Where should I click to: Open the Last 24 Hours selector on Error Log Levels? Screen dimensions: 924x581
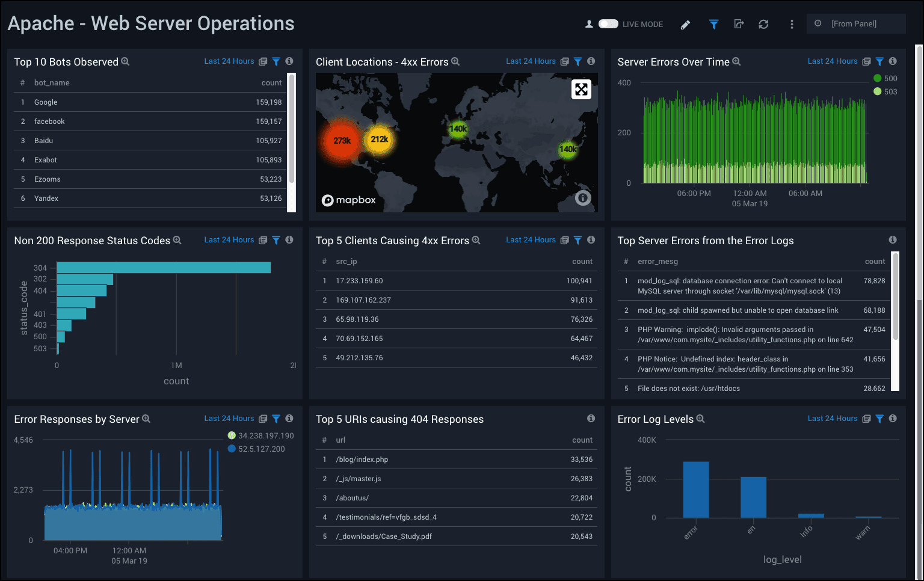[833, 418]
